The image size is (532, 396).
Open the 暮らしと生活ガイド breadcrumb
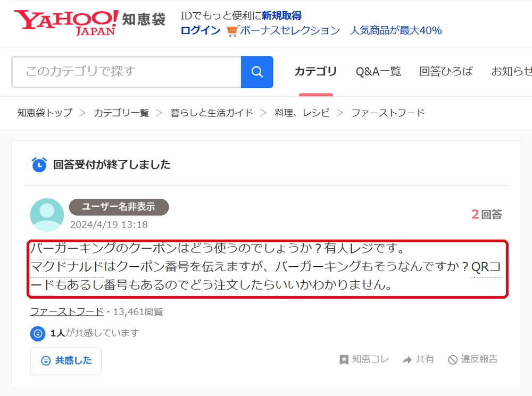click(212, 113)
